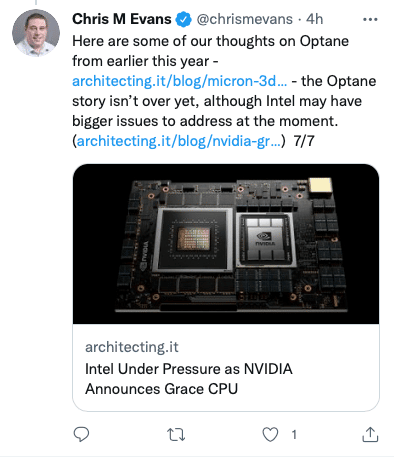Click the reply speech bubble icon
The height and width of the screenshot is (464, 394).
click(x=81, y=434)
